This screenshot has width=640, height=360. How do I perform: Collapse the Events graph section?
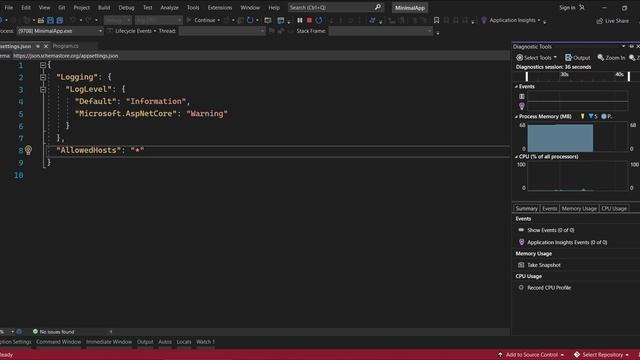pyautogui.click(x=516, y=87)
